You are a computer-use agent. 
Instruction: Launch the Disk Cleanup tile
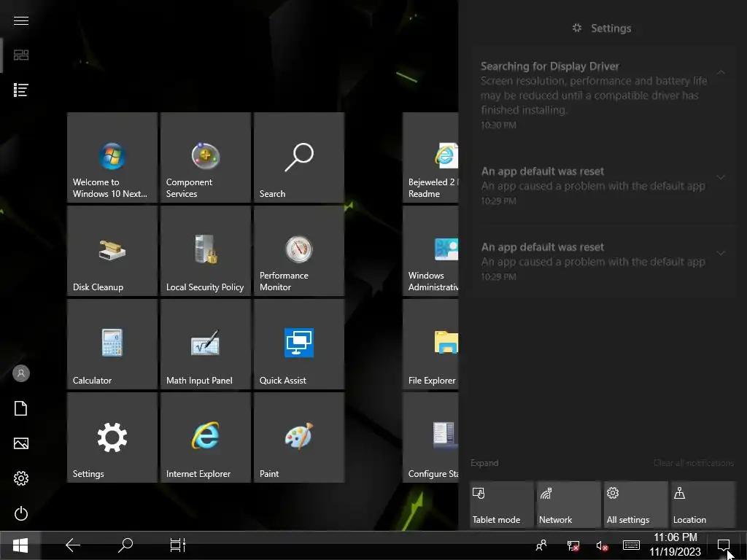click(112, 251)
